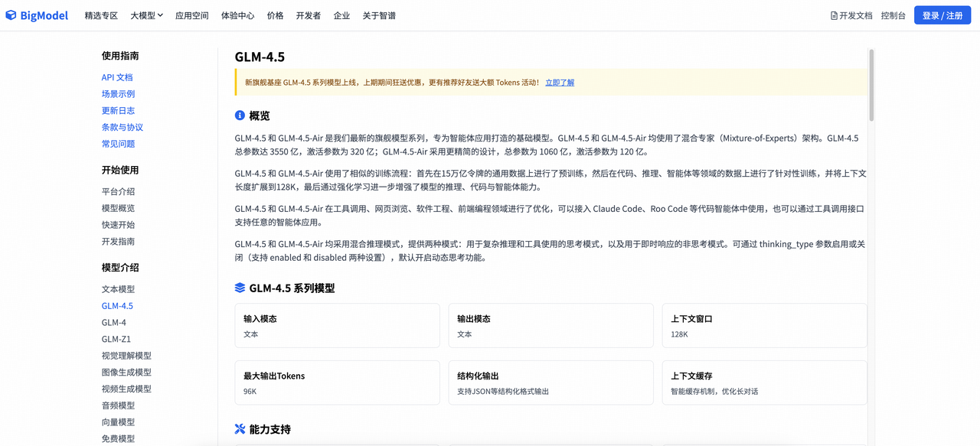The image size is (980, 446).
Task: Click the BigModel cube logo icon
Action: click(x=11, y=15)
